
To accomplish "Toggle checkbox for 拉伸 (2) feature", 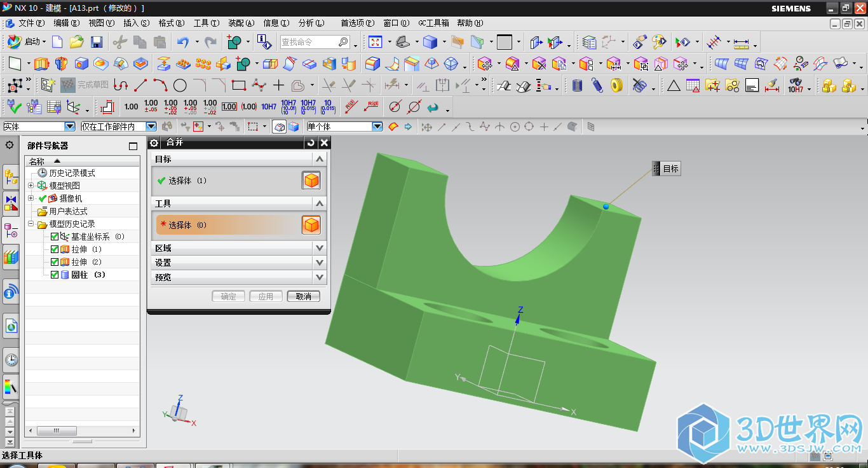I will [55, 262].
